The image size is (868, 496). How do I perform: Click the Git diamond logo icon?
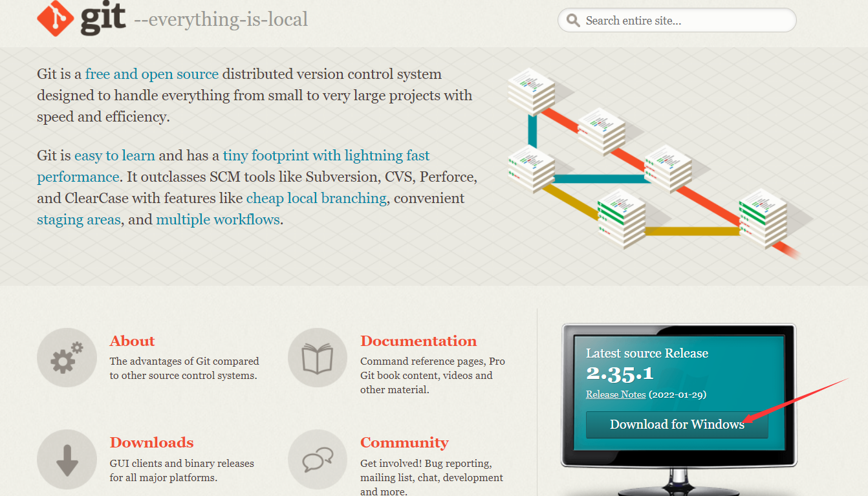tap(56, 17)
